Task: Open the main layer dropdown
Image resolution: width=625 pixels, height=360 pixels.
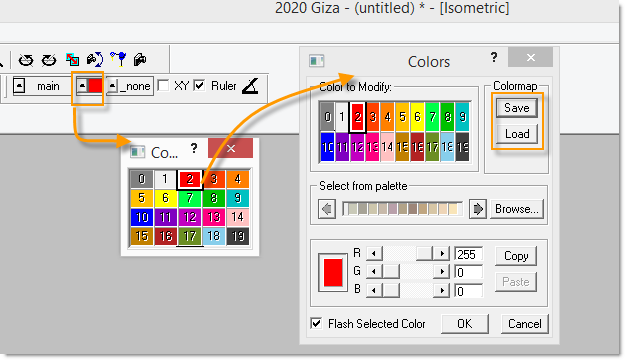Action: [x=19, y=86]
